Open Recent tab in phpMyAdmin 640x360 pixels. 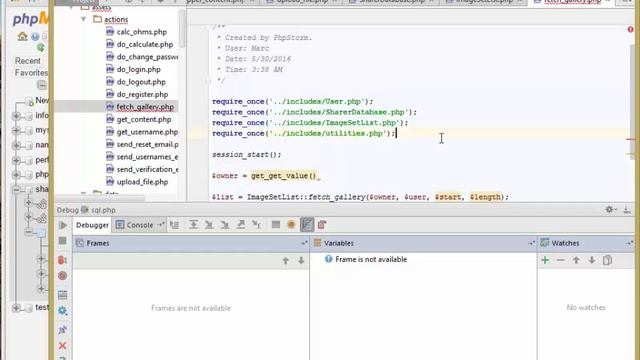[28, 61]
